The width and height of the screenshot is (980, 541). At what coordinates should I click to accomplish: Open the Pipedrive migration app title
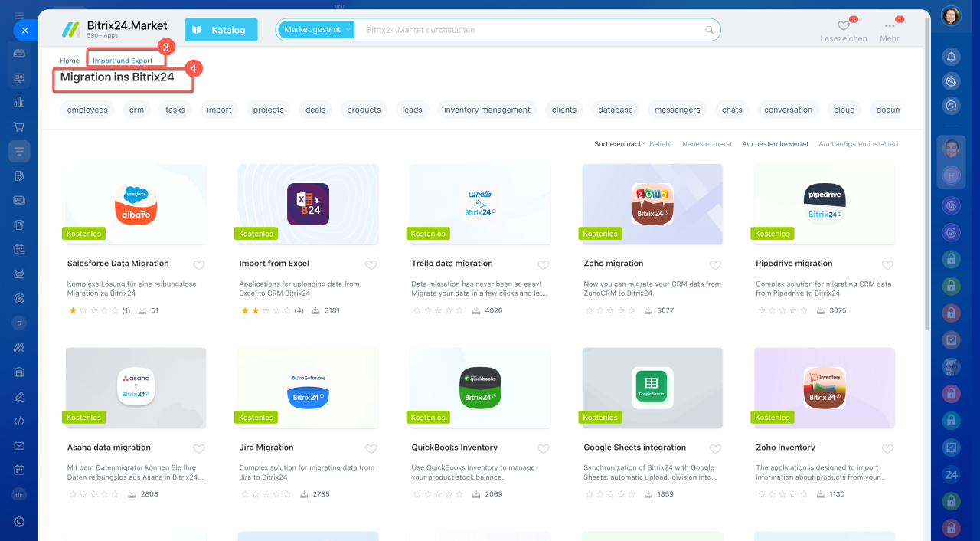click(794, 264)
